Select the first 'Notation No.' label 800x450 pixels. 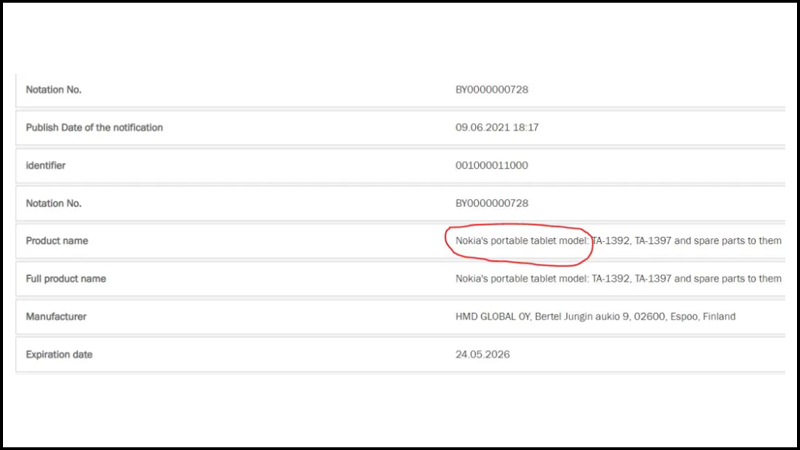click(x=54, y=90)
